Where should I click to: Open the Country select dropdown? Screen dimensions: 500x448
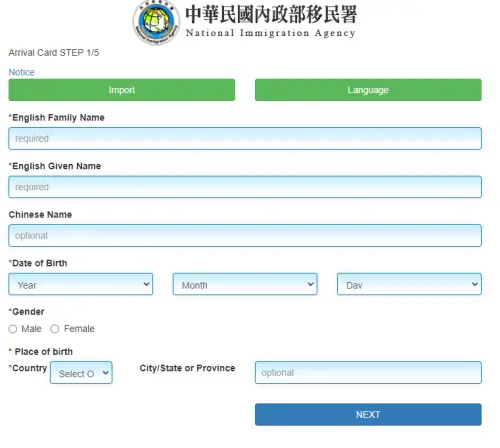81,373
